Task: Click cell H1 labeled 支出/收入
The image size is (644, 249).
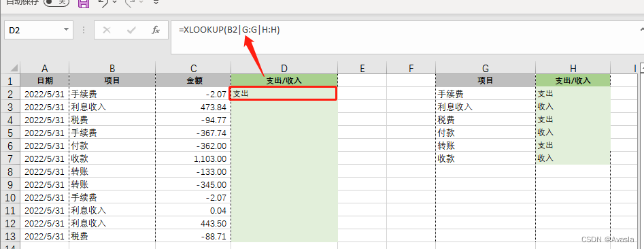Action: pos(573,80)
